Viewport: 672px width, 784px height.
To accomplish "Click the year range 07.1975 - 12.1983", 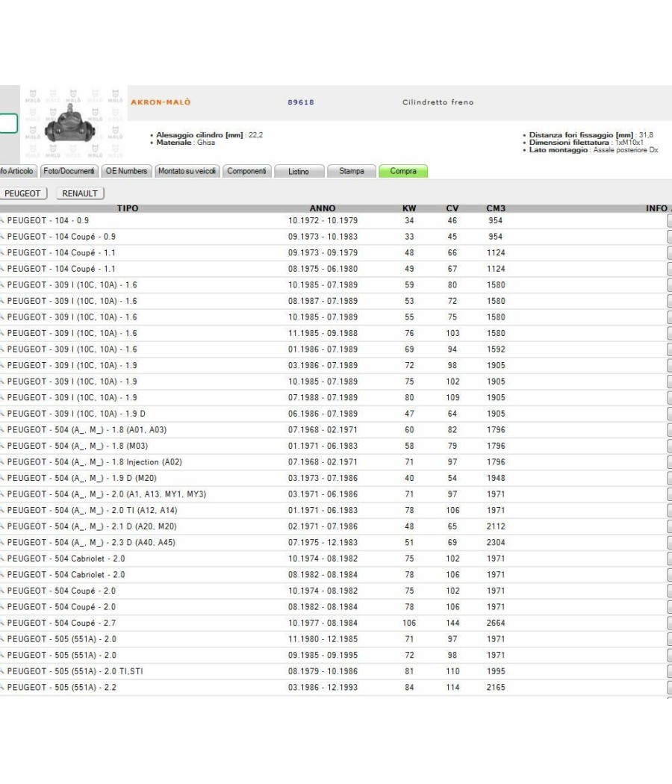I will 323,542.
